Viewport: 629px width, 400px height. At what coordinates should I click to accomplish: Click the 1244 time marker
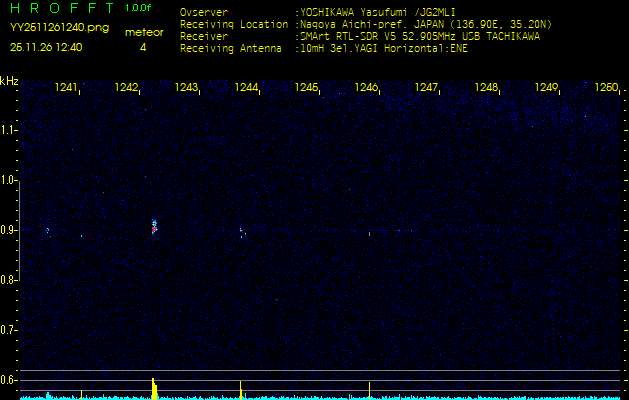click(x=247, y=88)
